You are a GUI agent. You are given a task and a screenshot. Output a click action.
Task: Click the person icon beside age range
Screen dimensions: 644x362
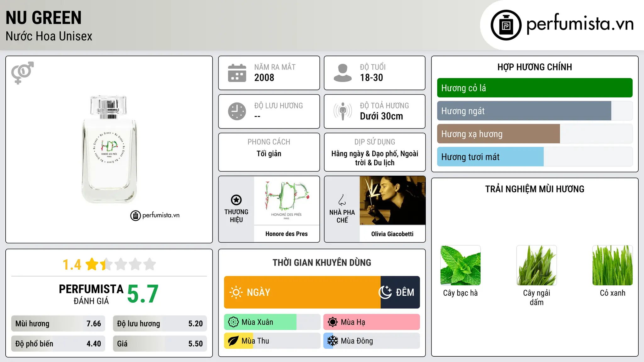342,73
